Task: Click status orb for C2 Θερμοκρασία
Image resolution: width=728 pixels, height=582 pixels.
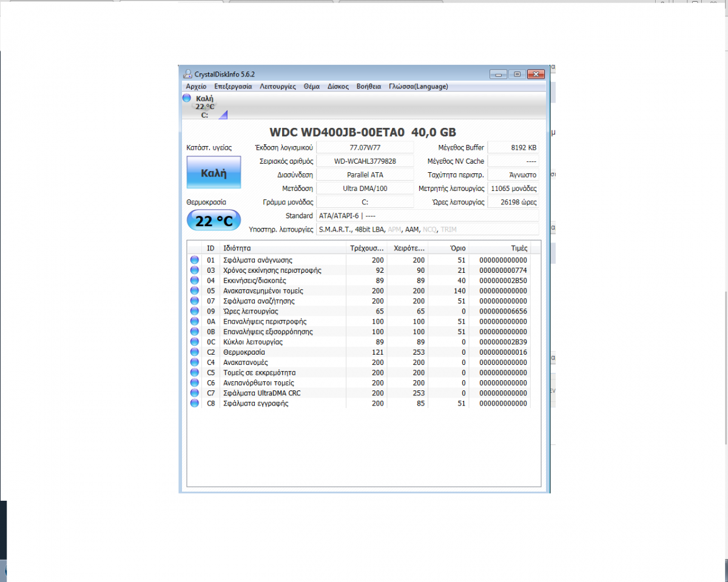Action: [195, 352]
